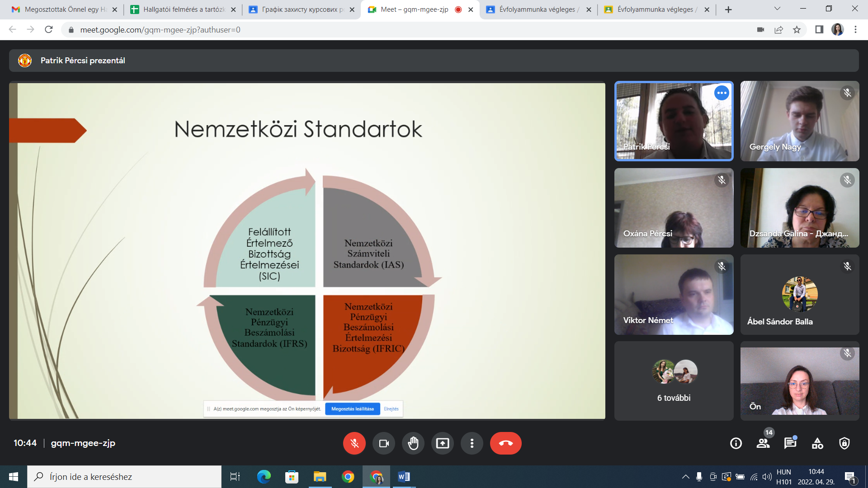Unmute the microphone toggle
Viewport: 868px width, 488px height.
point(354,443)
